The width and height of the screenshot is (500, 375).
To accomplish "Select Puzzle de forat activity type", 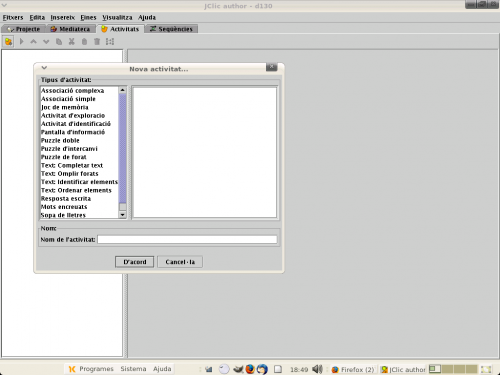I will [79, 157].
